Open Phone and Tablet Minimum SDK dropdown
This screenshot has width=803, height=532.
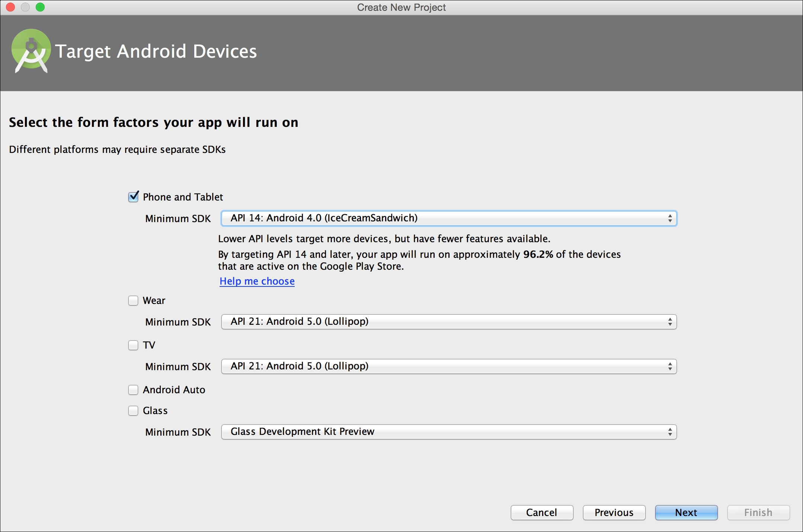tap(449, 218)
